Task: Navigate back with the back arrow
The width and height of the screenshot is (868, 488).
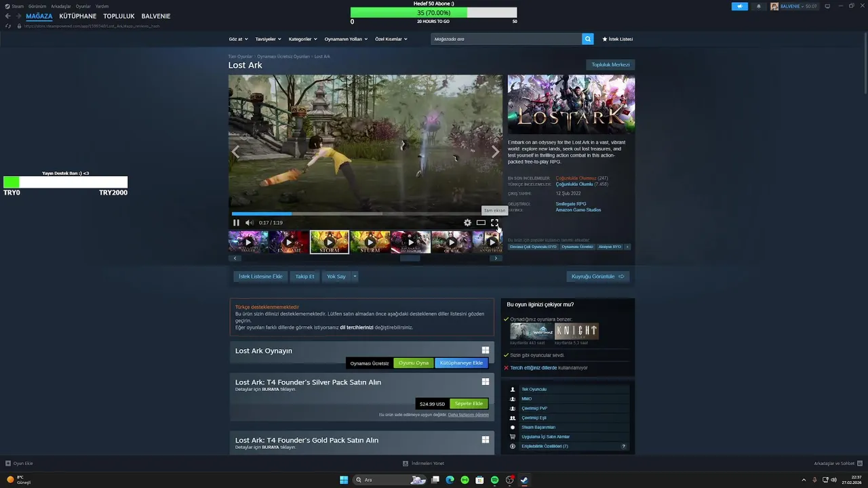Action: (8, 16)
